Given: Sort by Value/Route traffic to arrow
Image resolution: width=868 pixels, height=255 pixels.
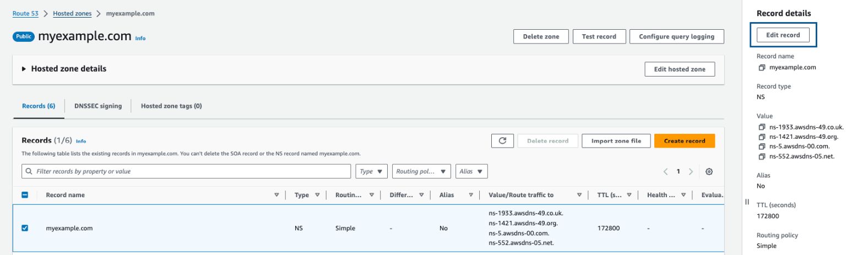Looking at the screenshot, I should [579, 195].
